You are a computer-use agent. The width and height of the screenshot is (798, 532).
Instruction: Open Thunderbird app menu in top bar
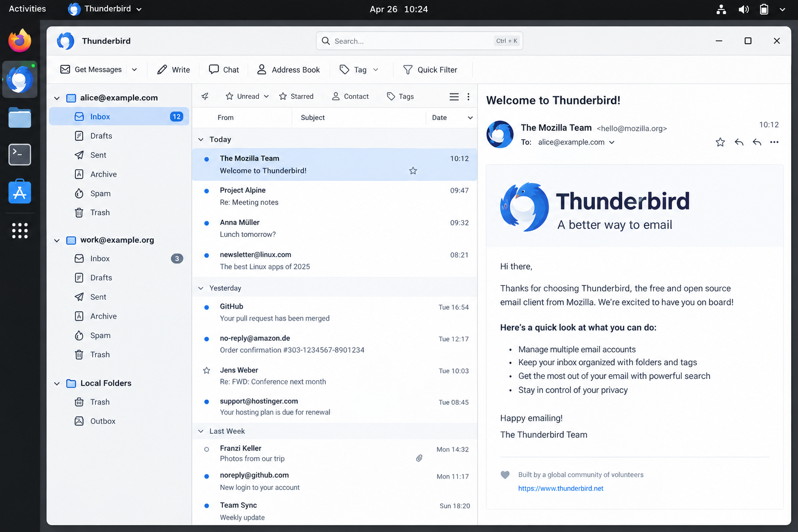[x=105, y=9]
